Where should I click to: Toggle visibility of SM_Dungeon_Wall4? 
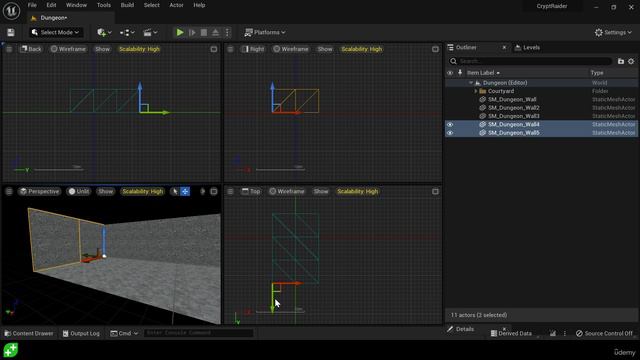coord(450,124)
